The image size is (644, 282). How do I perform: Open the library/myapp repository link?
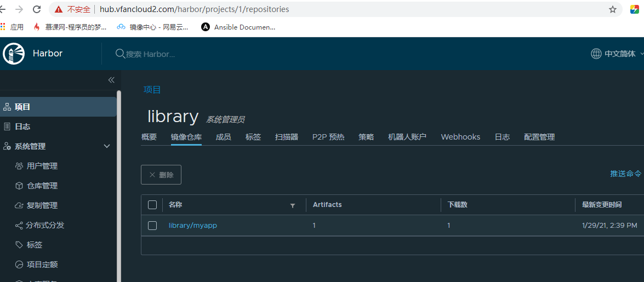[192, 226]
